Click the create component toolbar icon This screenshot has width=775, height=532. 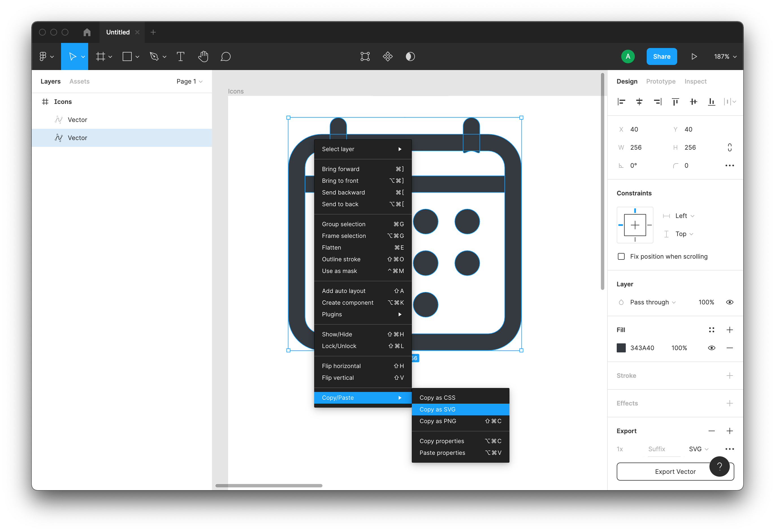pyautogui.click(x=388, y=56)
